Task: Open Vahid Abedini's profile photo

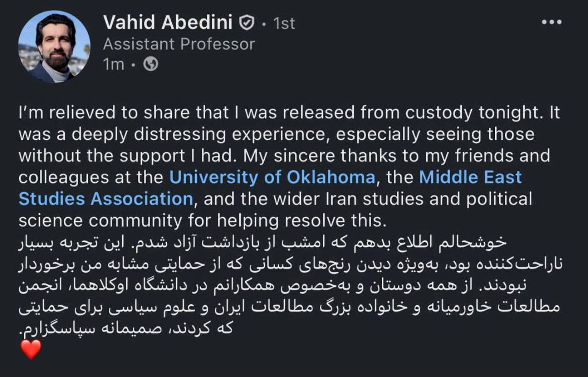Action: click(x=54, y=46)
